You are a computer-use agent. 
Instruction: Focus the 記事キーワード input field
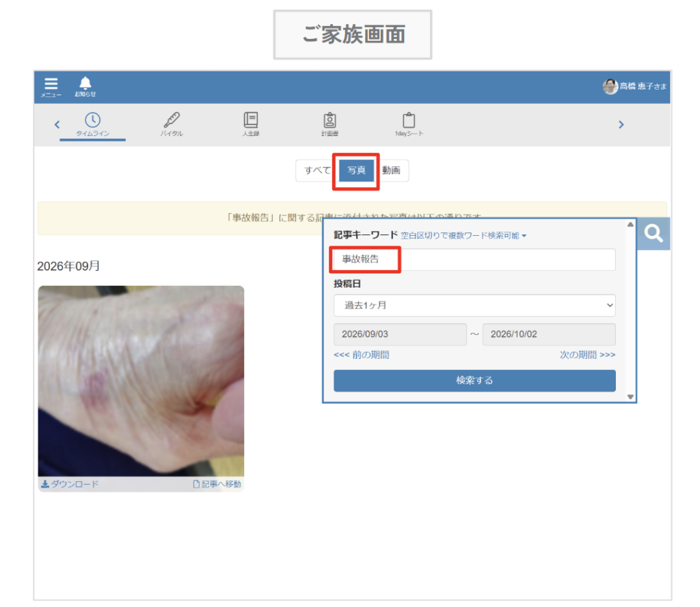pyautogui.click(x=474, y=259)
